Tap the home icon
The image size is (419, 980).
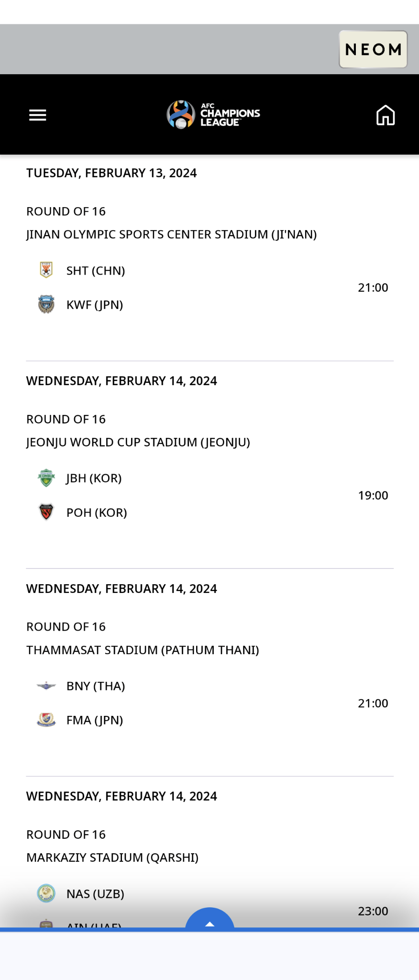pos(385,115)
